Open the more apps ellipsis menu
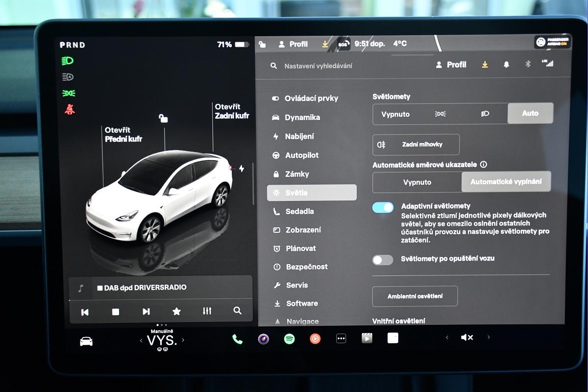This screenshot has height=392, width=588. tap(341, 339)
